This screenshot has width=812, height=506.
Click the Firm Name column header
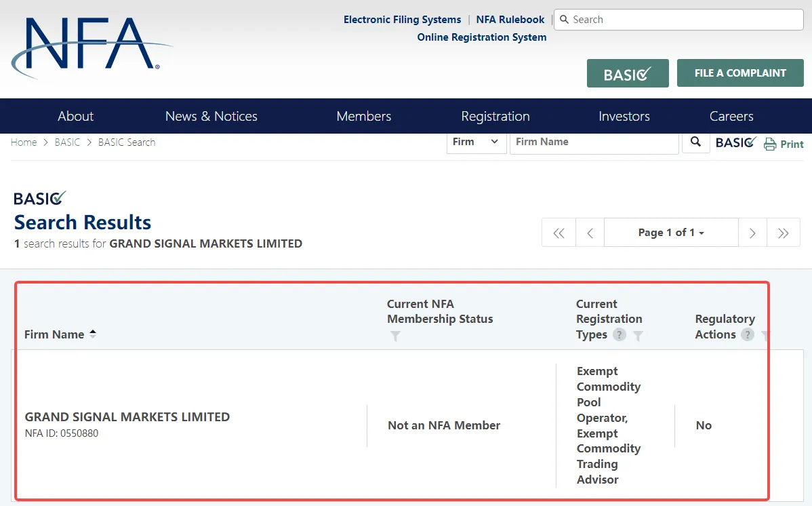pyautogui.click(x=54, y=334)
